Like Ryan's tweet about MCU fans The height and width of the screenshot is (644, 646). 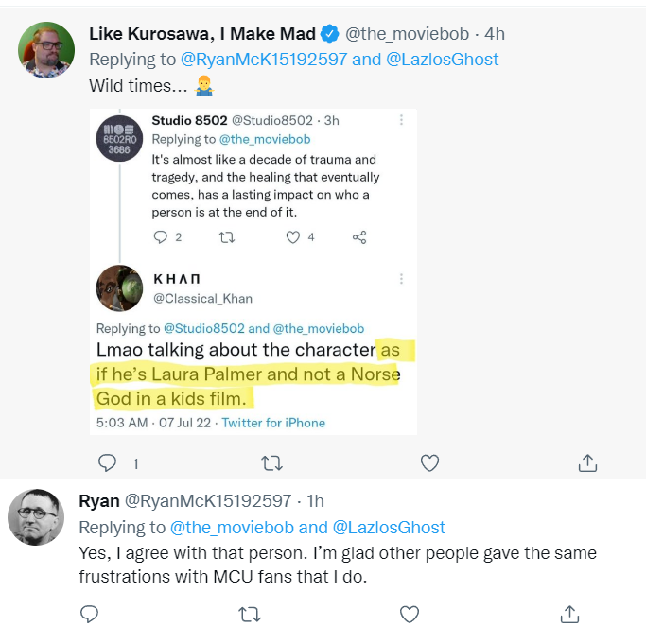[410, 615]
